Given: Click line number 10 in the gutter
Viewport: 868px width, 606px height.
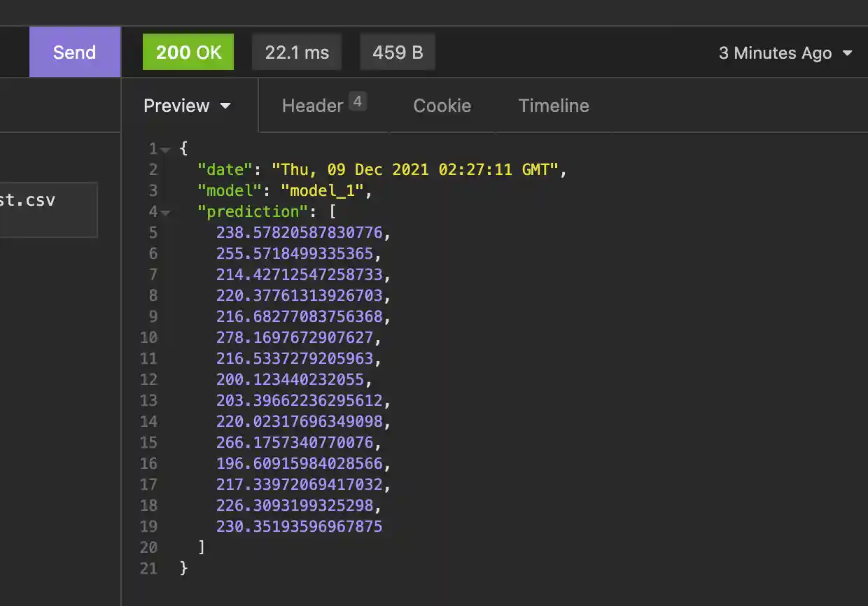Looking at the screenshot, I should pos(149,337).
